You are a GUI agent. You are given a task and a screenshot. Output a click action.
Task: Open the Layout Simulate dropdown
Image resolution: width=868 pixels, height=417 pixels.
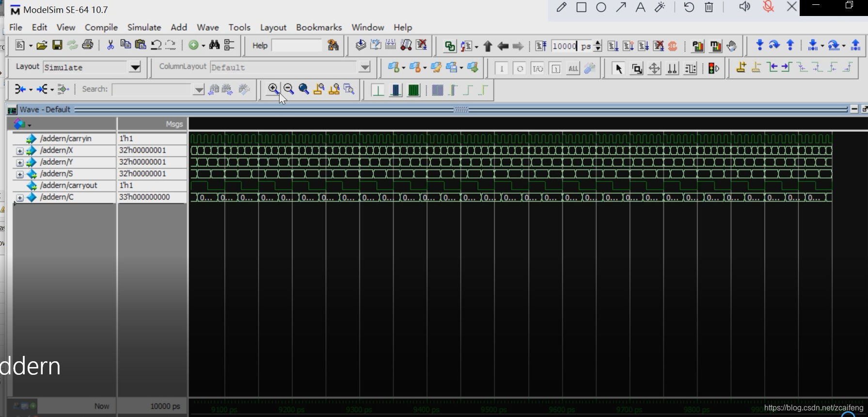point(135,67)
